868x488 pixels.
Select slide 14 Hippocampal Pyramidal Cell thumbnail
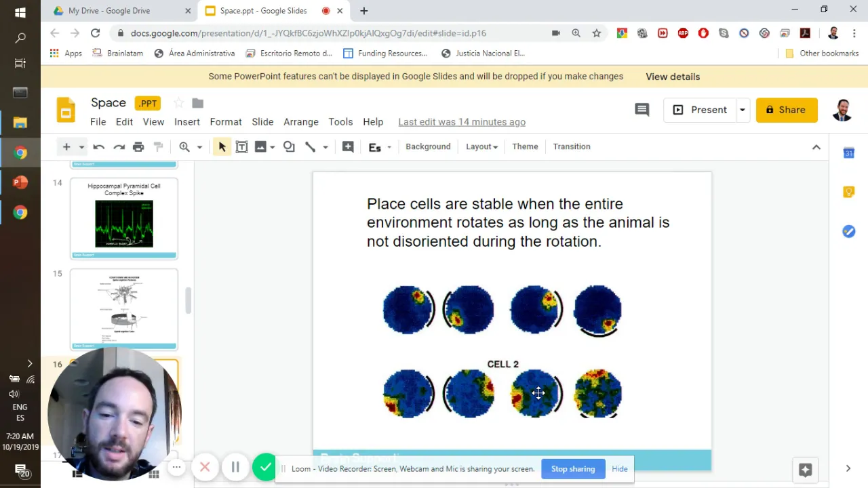coord(124,218)
